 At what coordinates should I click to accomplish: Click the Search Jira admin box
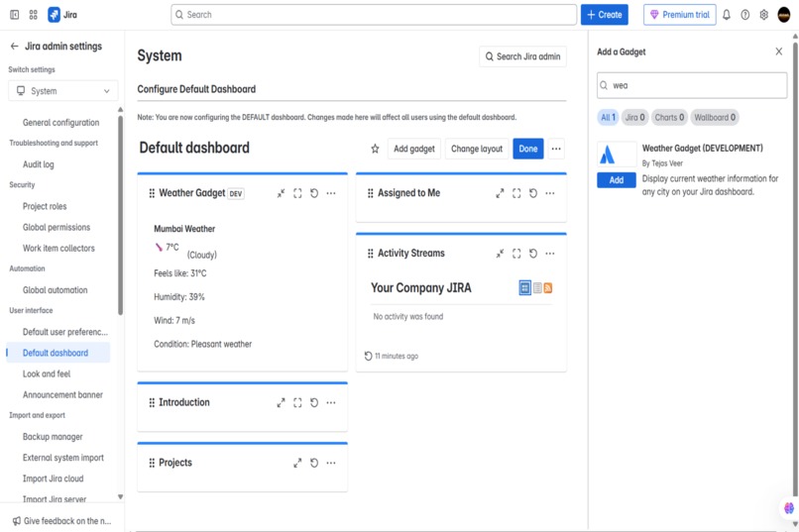pyautogui.click(x=522, y=56)
